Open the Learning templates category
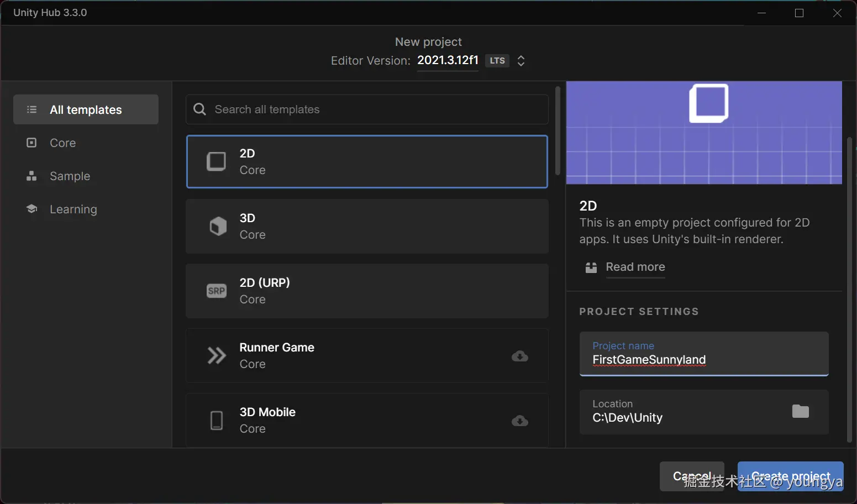Image resolution: width=857 pixels, height=504 pixels. click(73, 209)
